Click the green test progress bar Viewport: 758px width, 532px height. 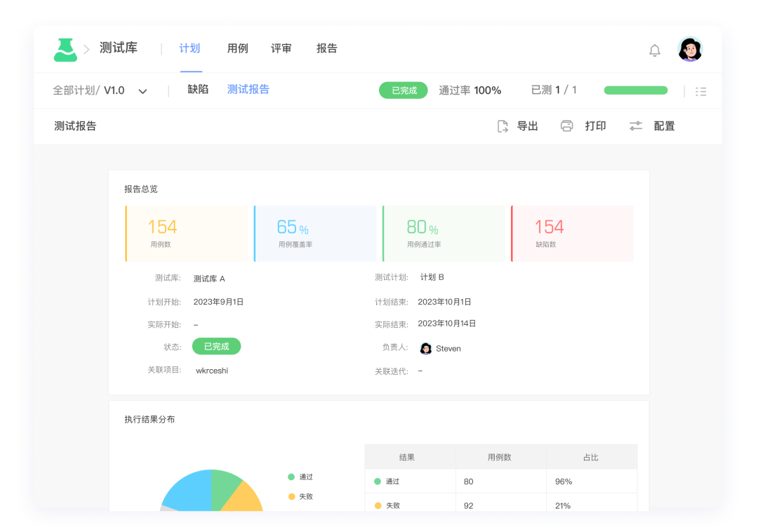(x=636, y=91)
